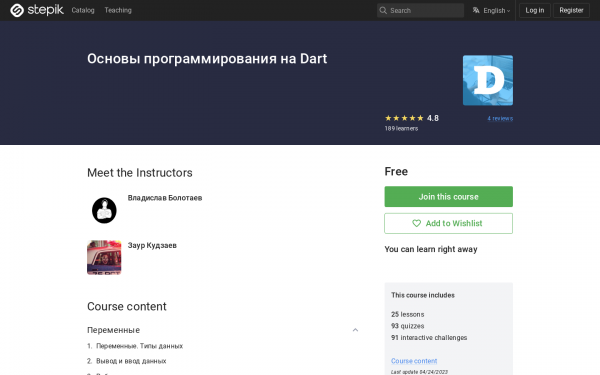Click the Переменные section title
The height and width of the screenshot is (375, 600).
[113, 330]
